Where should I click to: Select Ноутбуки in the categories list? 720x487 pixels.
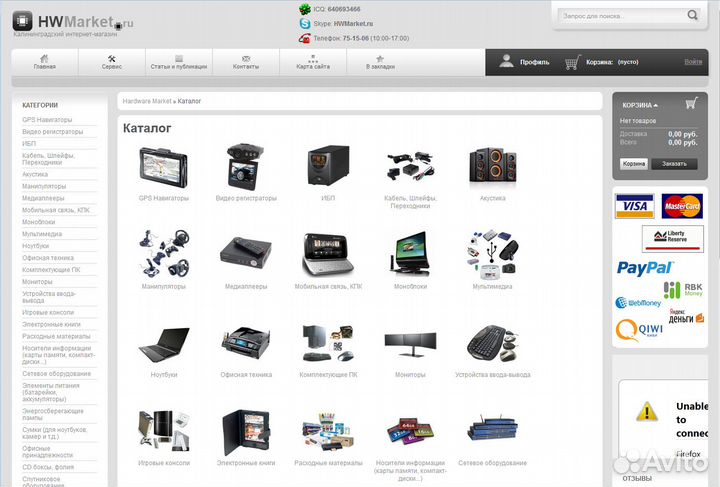click(x=35, y=246)
